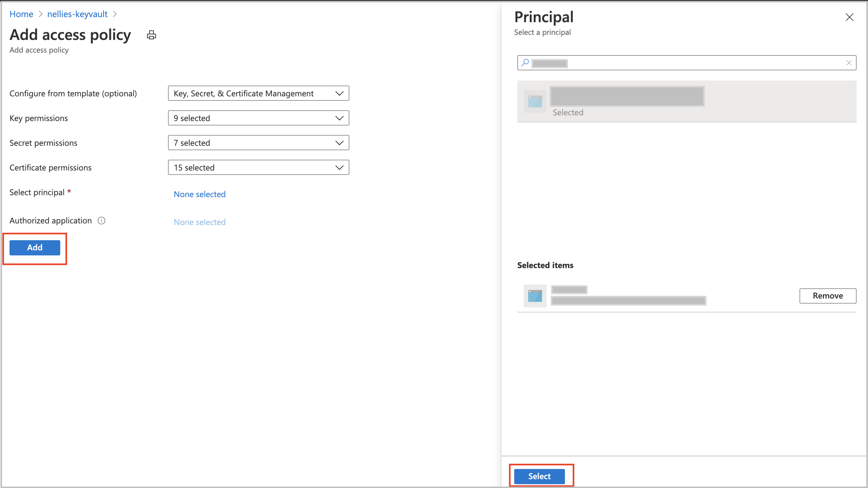
Task: Click the Remove button for selected item
Action: click(x=828, y=296)
